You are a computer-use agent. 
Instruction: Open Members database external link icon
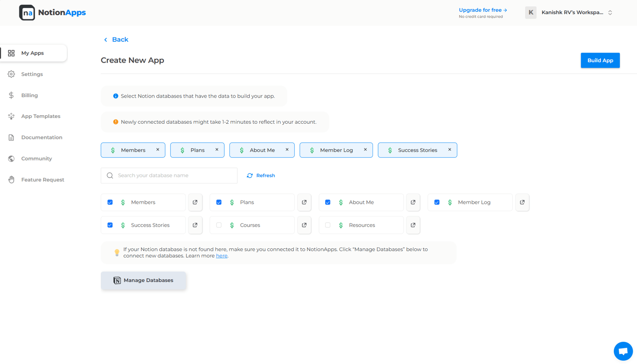[195, 202]
